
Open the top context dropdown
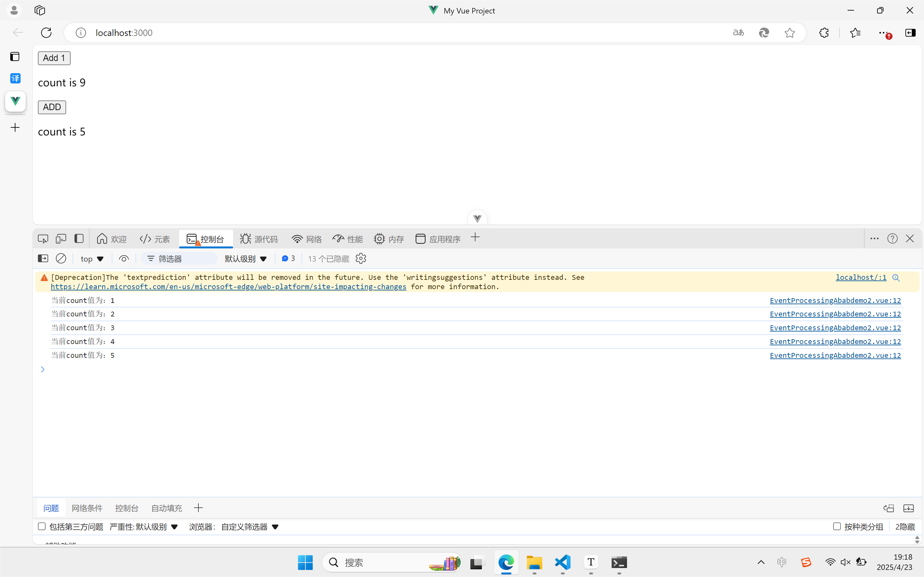(92, 259)
